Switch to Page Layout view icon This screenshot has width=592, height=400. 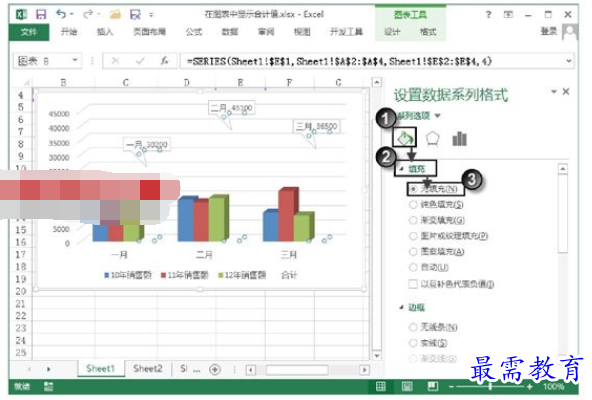(407, 386)
